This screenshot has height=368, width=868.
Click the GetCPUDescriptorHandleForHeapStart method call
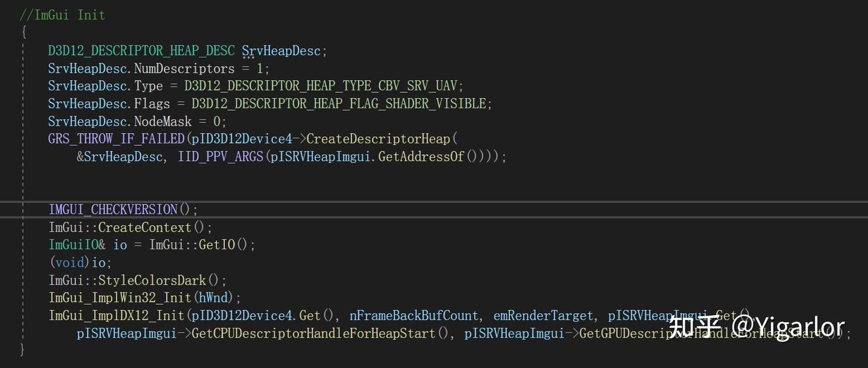(313, 334)
